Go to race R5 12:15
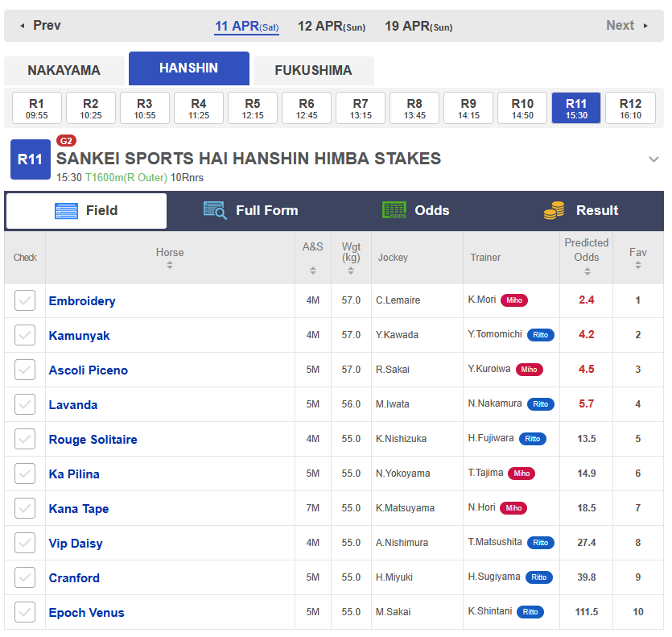 pyautogui.click(x=253, y=108)
